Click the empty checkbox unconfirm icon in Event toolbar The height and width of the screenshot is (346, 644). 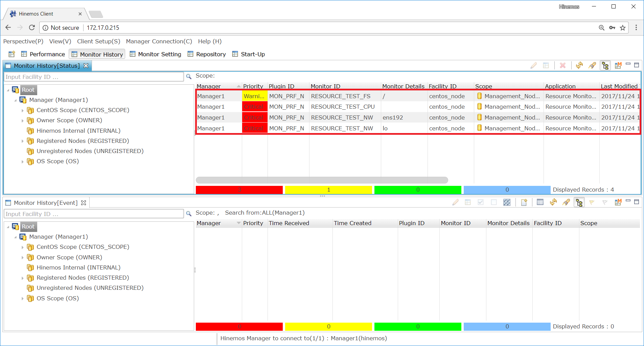(494, 202)
